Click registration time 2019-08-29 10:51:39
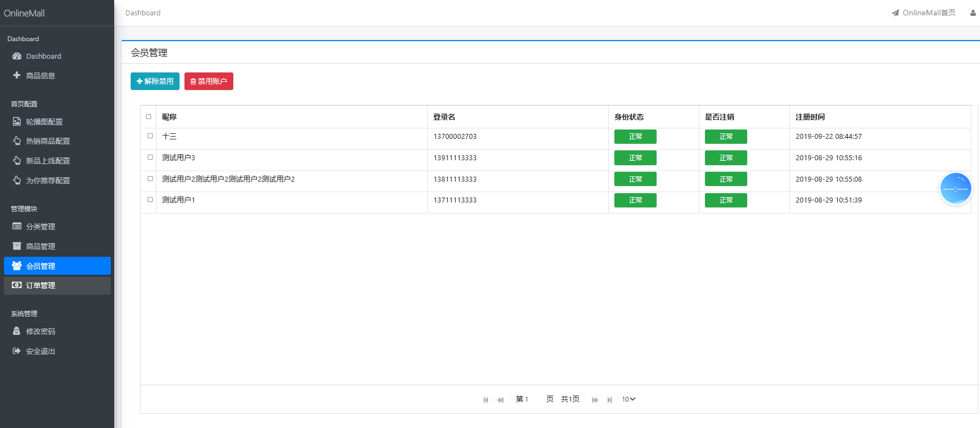Image resolution: width=980 pixels, height=428 pixels. 828,200
